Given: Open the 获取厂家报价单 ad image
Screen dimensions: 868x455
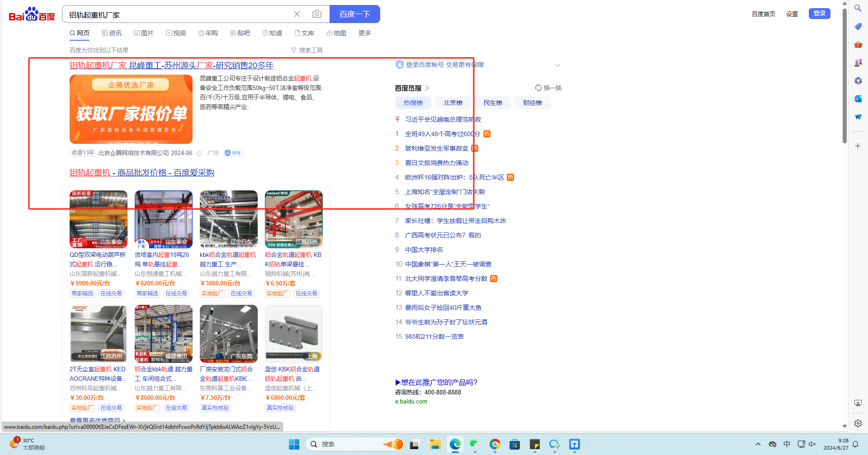Looking at the screenshot, I should (x=131, y=109).
